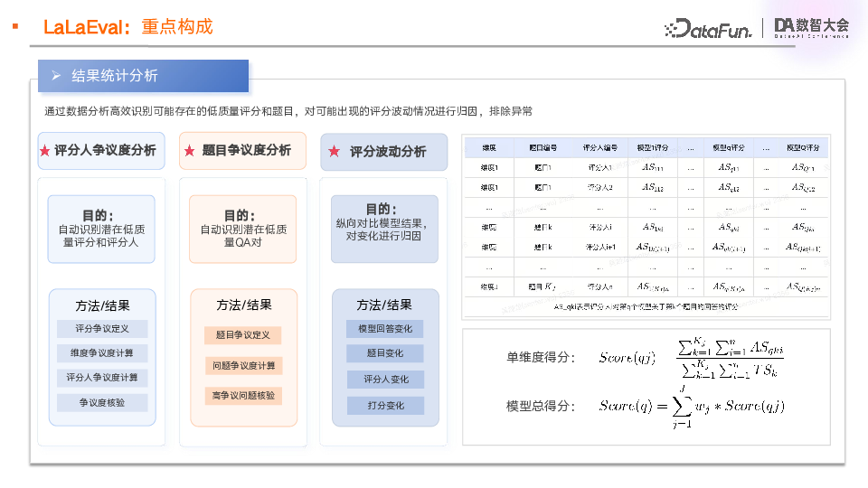Click the 问题争议度计算 pill
The width and height of the screenshot is (868, 488).
(243, 366)
